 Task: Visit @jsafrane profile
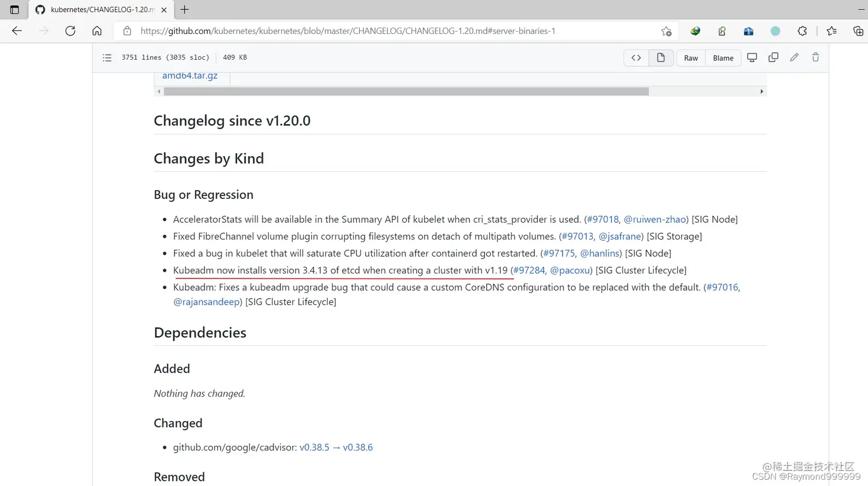(620, 236)
